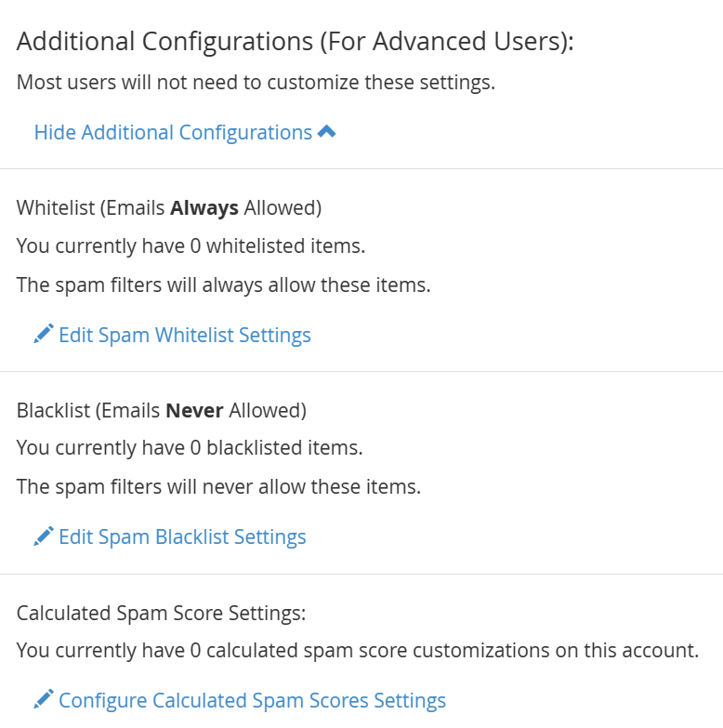This screenshot has height=728, width=723.
Task: Click the 'Most users will not need' note
Action: pyautogui.click(x=256, y=82)
